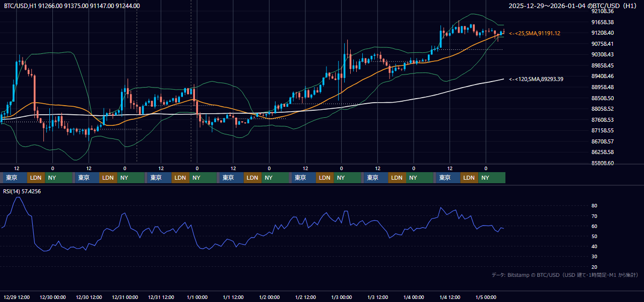This screenshot has height=302, width=644.
Task: Click price axis label 86708.57
Action: click(x=602, y=141)
